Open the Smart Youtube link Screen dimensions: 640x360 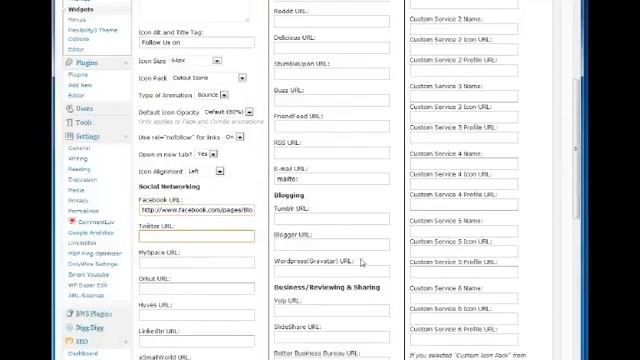point(89,275)
